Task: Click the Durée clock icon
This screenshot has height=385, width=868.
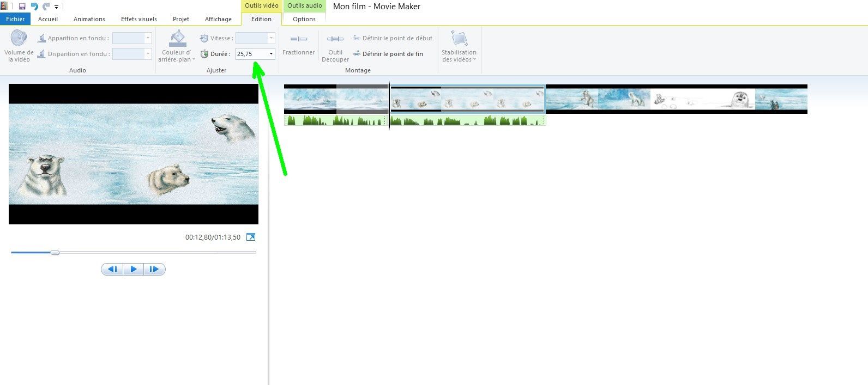Action: tap(204, 54)
